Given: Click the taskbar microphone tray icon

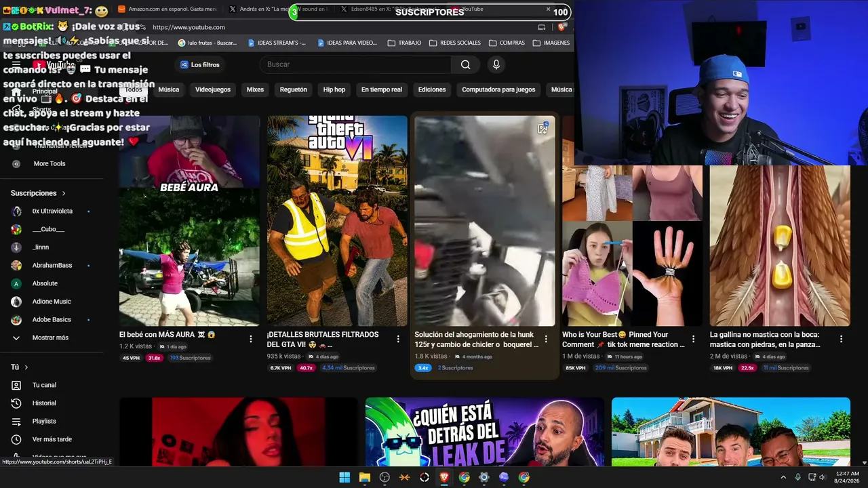Looking at the screenshot, I should [x=797, y=477].
